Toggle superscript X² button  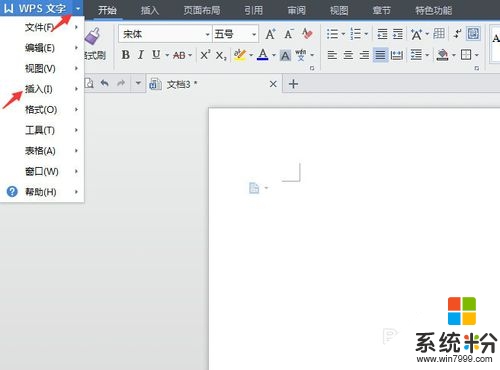pyautogui.click(x=205, y=55)
